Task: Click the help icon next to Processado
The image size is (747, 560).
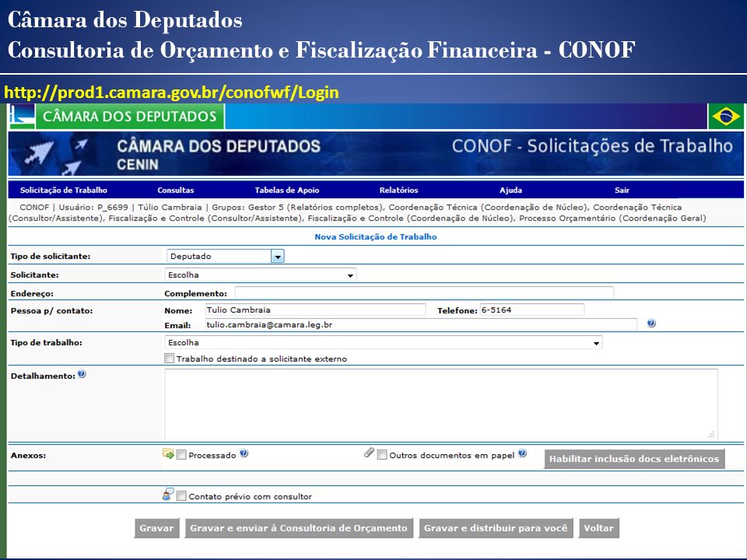Action: click(x=244, y=453)
